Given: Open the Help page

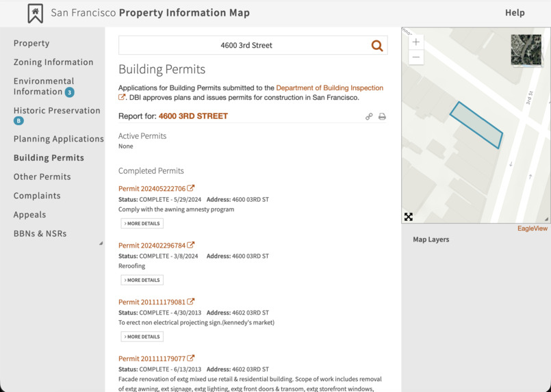Looking at the screenshot, I should 515,13.
